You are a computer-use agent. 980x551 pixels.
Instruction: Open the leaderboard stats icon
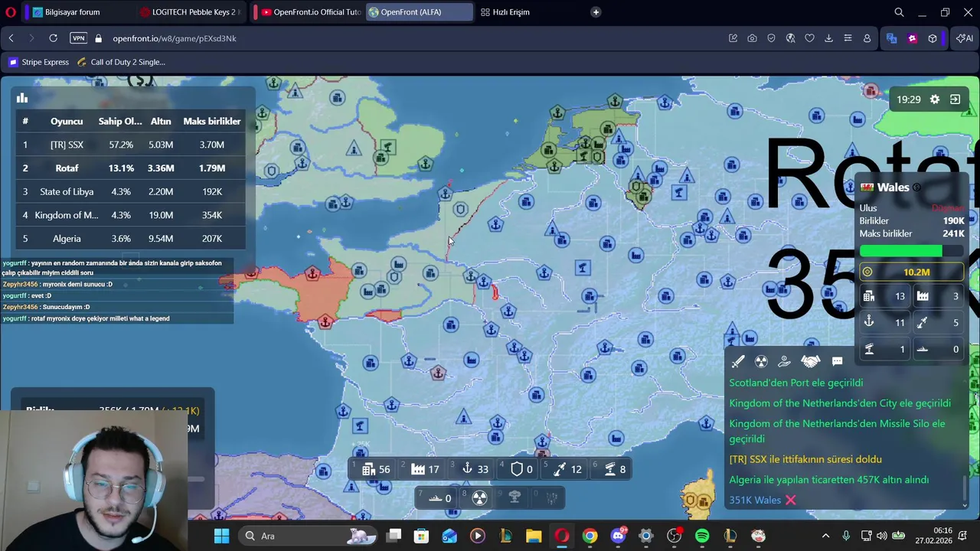[22, 98]
